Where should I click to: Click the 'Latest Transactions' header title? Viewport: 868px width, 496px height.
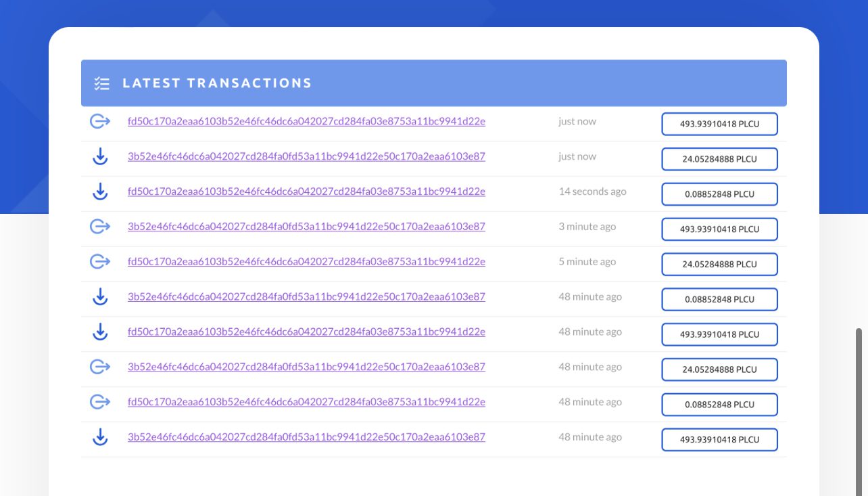click(217, 83)
